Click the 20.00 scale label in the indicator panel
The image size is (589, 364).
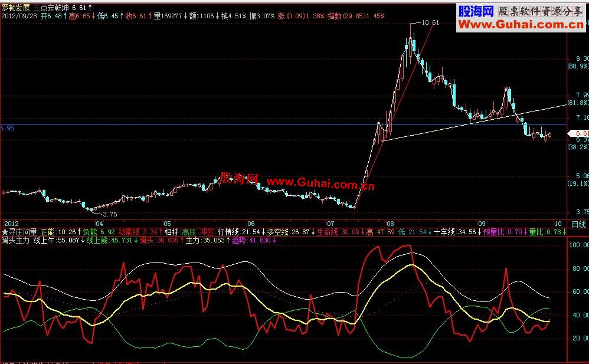tap(580, 339)
